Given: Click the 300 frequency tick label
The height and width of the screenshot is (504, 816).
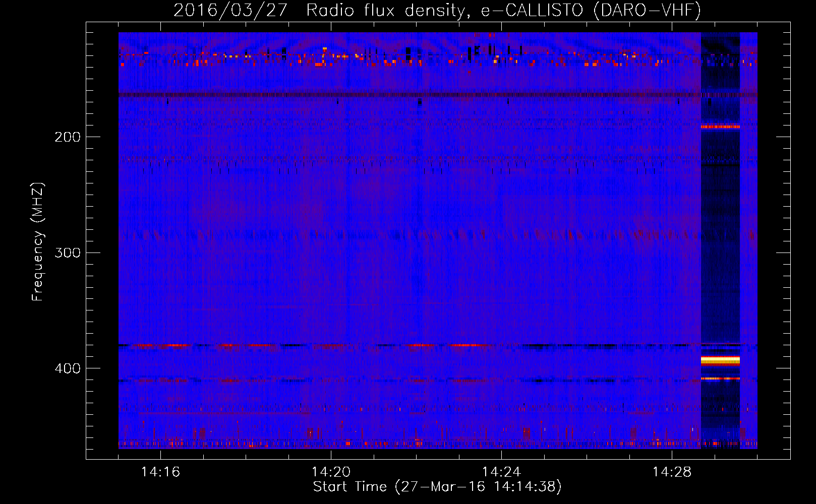Looking at the screenshot, I should click(68, 253).
